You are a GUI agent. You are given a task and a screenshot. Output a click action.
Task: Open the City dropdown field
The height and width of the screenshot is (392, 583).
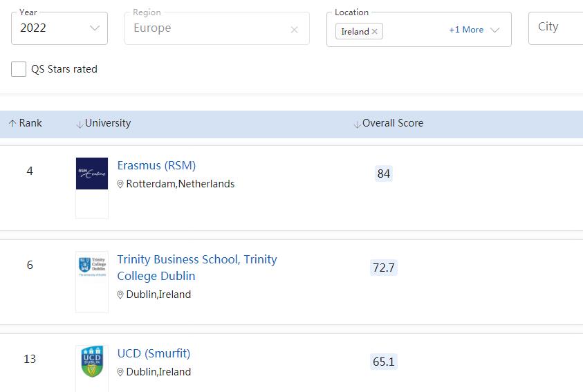click(x=555, y=27)
